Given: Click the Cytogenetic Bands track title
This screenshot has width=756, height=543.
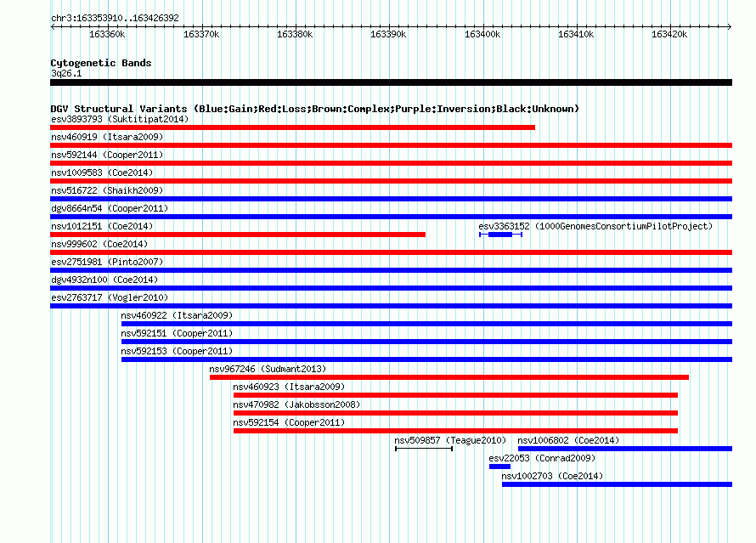Looking at the screenshot, I should [101, 63].
